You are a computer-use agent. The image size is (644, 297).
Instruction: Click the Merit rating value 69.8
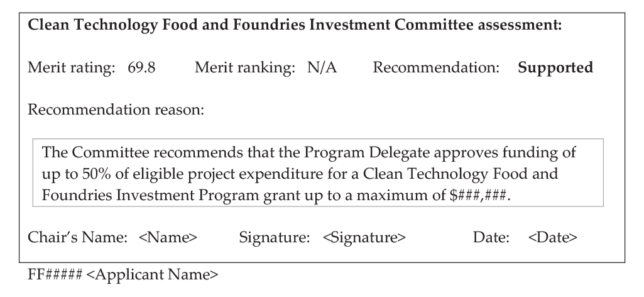tap(141, 67)
